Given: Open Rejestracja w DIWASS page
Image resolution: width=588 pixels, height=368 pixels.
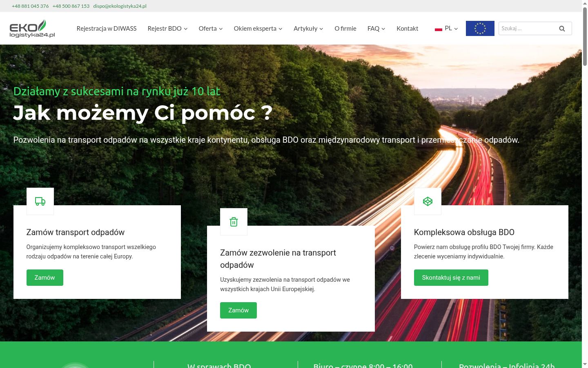Looking at the screenshot, I should (107, 29).
